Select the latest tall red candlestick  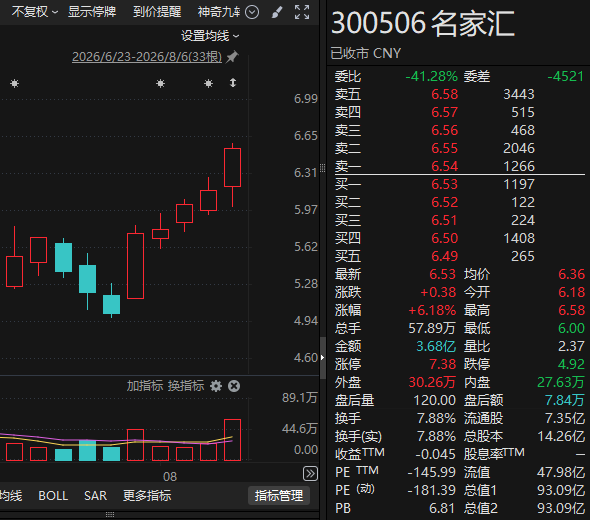tap(233, 167)
